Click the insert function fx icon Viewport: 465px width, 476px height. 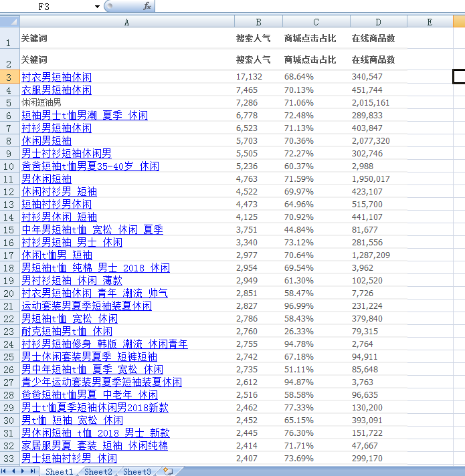tap(147, 6)
